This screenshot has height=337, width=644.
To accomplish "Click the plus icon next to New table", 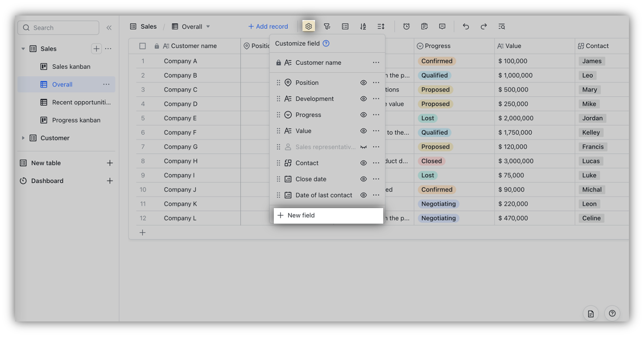I will pos(110,163).
